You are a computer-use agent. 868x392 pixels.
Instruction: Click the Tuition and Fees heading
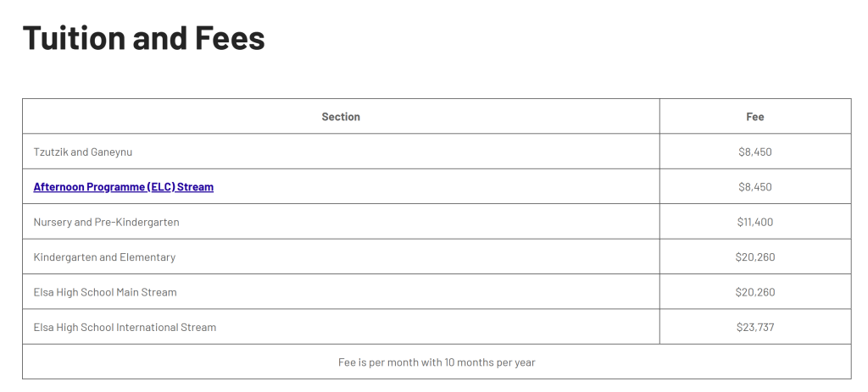coord(143,38)
